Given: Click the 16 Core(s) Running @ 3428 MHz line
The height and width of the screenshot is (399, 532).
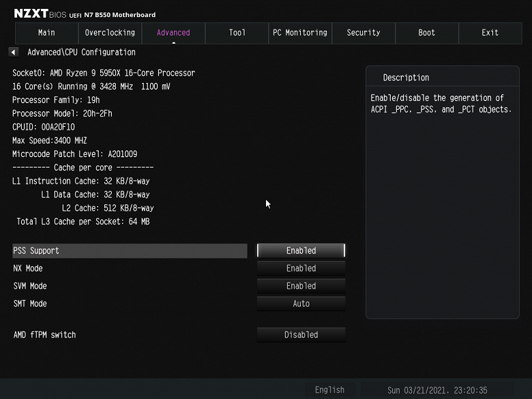Looking at the screenshot, I should click(91, 87).
